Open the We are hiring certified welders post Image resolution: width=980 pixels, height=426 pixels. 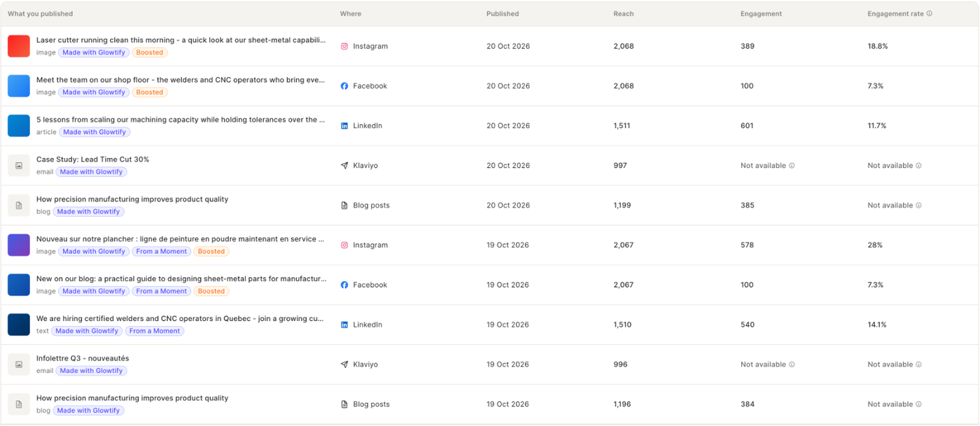[x=181, y=318]
